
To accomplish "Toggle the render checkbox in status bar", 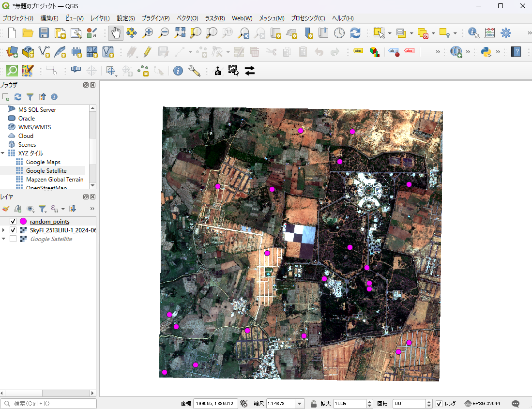I will click(x=439, y=404).
